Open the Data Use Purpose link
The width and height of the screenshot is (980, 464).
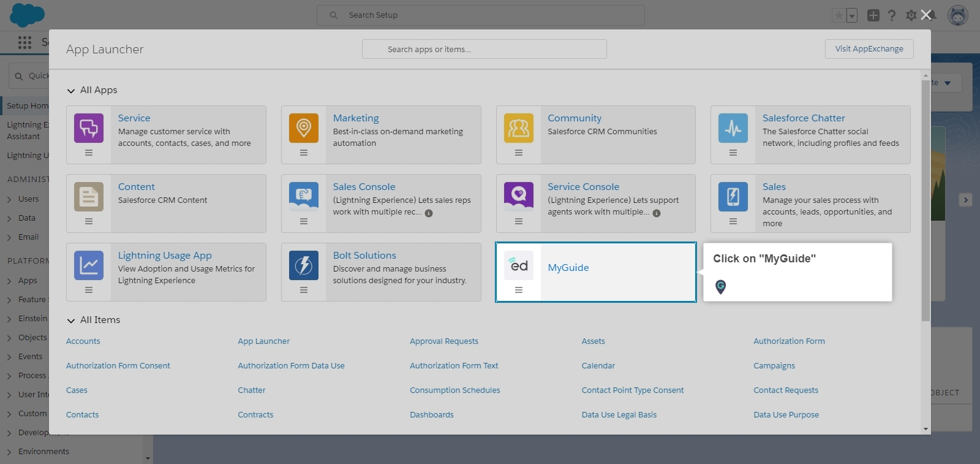coord(786,415)
